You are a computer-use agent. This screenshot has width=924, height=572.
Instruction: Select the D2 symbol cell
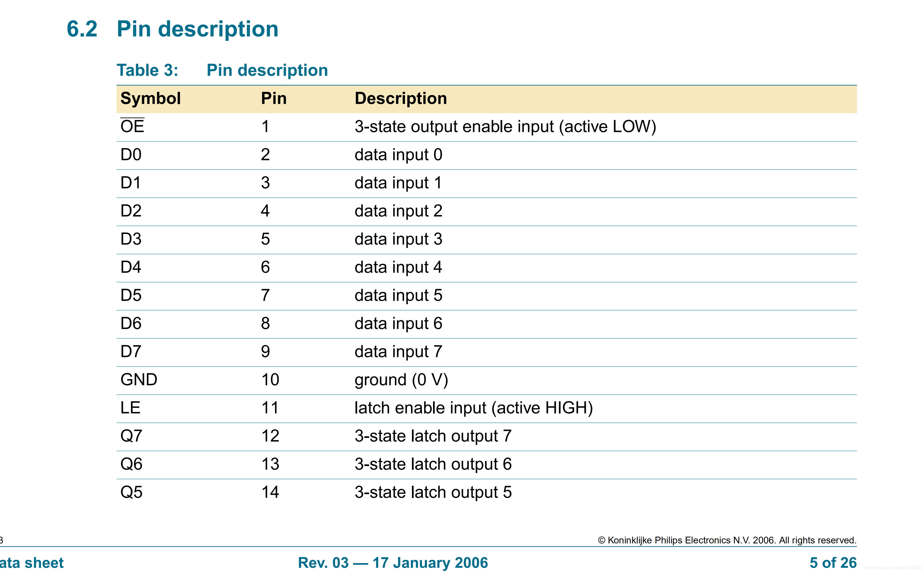tap(131, 211)
